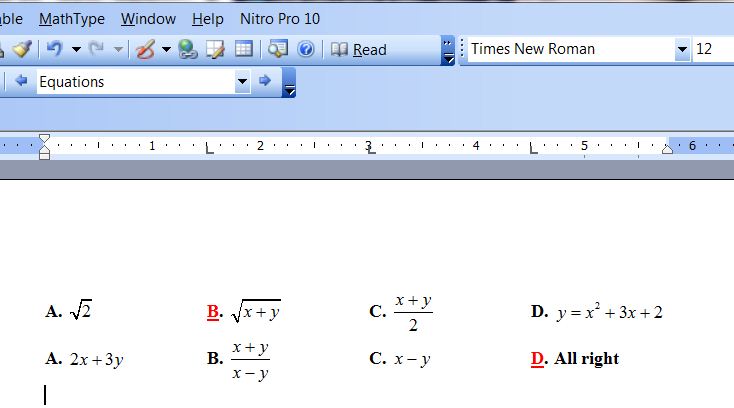Click the square root of 2 equation
The height and width of the screenshot is (408, 734).
81,309
